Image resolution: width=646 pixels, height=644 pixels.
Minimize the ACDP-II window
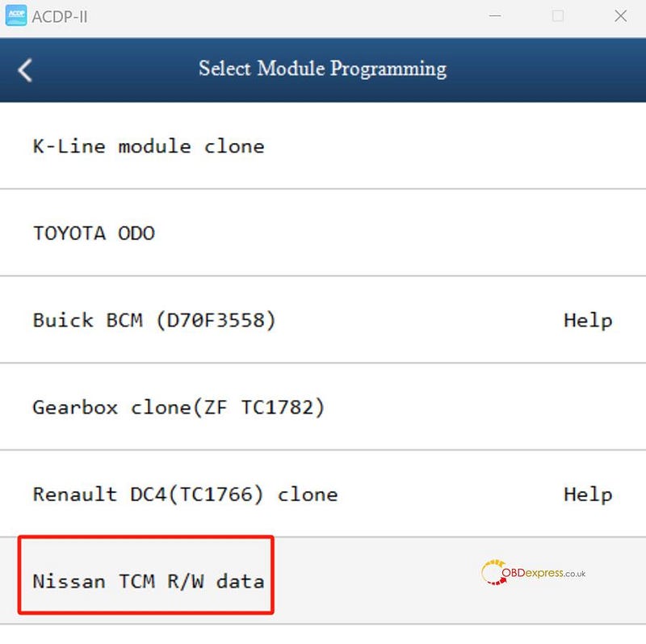click(x=495, y=16)
